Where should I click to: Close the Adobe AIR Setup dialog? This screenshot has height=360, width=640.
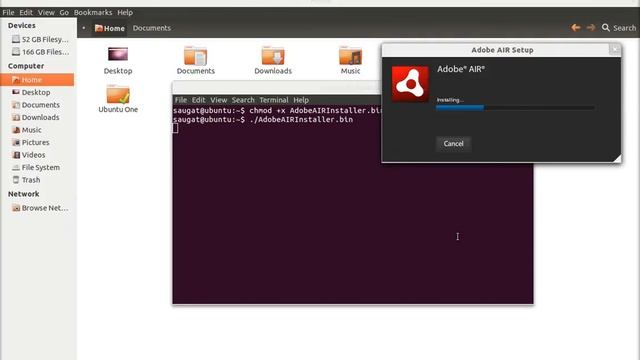pos(615,50)
